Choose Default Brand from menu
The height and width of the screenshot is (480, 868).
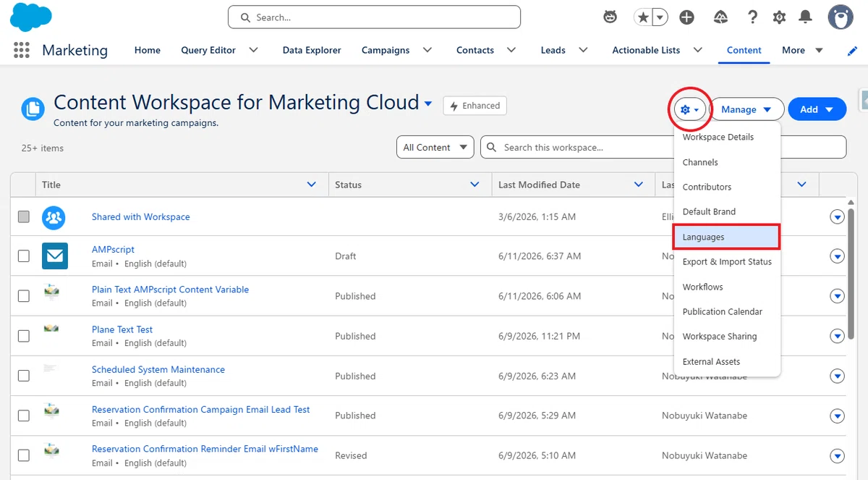coord(727,211)
